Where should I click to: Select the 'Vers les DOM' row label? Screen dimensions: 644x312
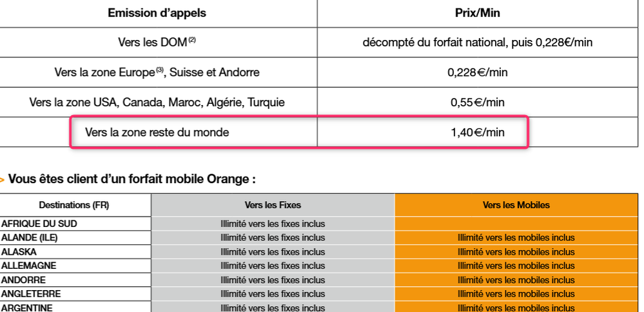pos(157,43)
